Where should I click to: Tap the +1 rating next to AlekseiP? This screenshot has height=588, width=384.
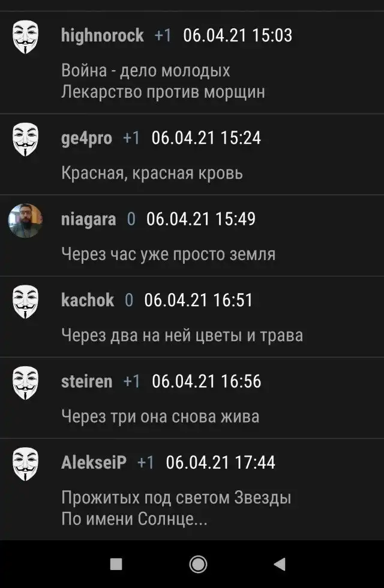point(146,462)
